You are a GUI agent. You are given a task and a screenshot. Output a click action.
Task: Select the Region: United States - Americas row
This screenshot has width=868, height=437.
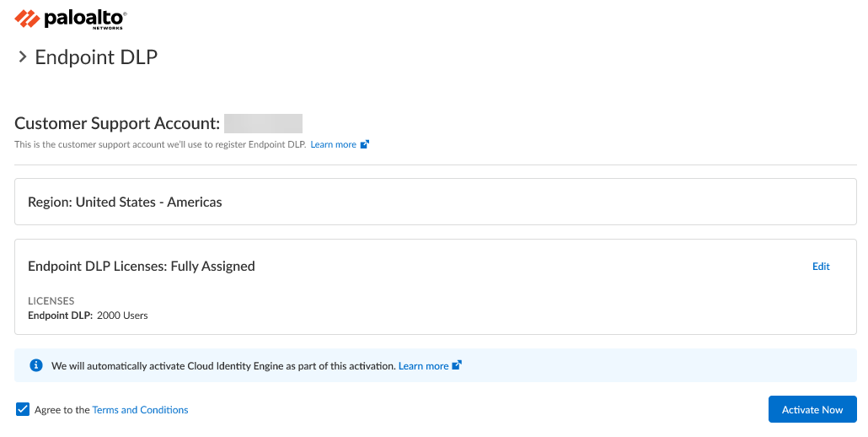(x=435, y=202)
